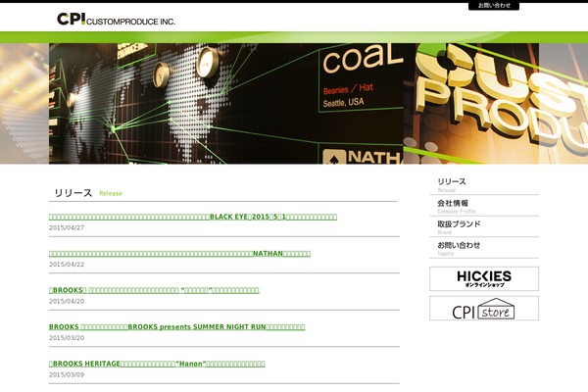Open the release link mentioning BLACK EYE 2015

coord(193,217)
